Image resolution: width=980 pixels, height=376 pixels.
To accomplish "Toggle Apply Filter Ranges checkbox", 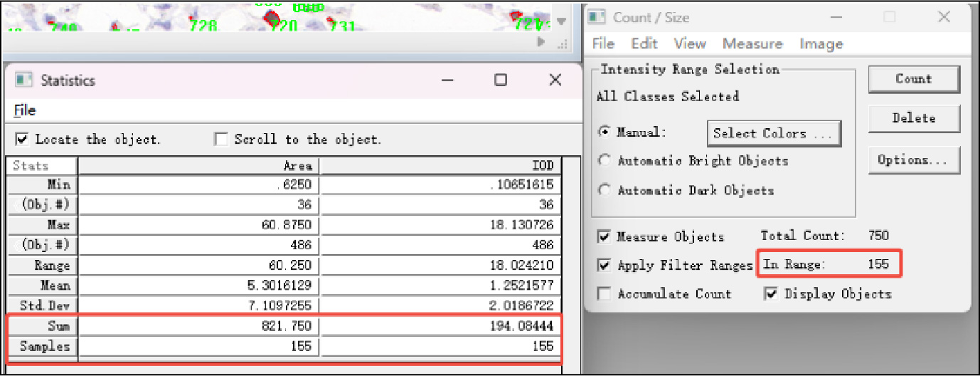I will click(x=604, y=265).
